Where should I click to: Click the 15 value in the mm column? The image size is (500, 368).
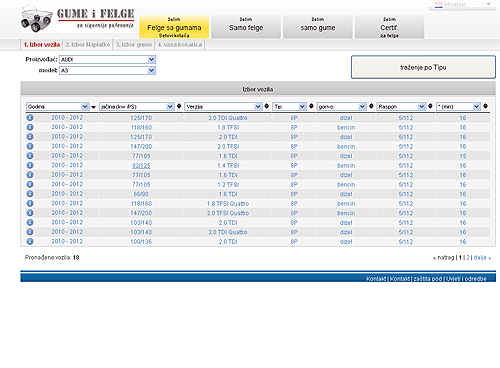[x=463, y=156]
